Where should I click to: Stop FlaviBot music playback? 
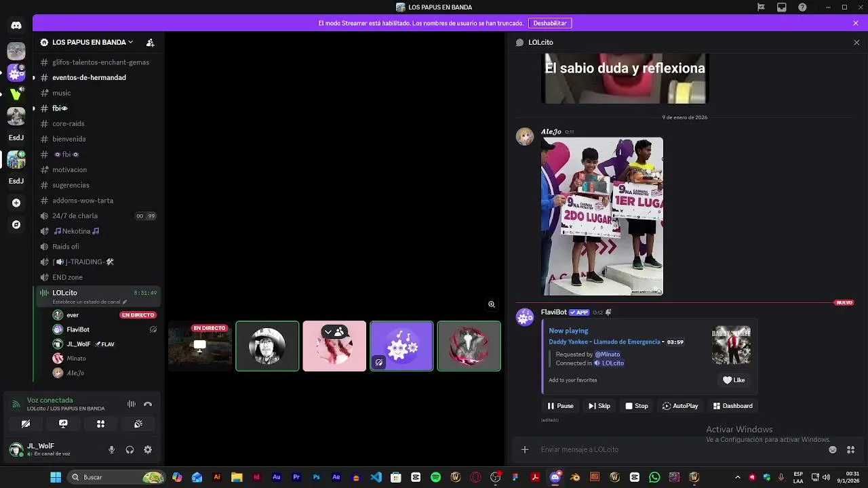point(637,406)
